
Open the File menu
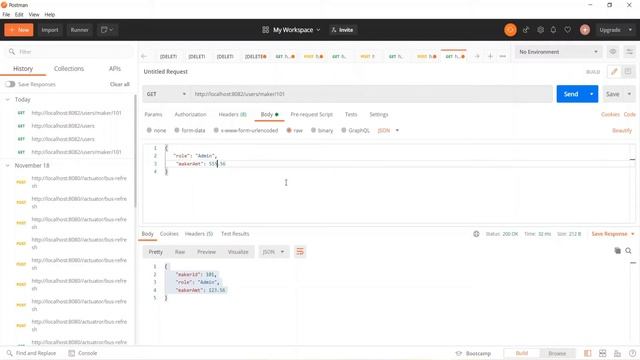tap(6, 14)
